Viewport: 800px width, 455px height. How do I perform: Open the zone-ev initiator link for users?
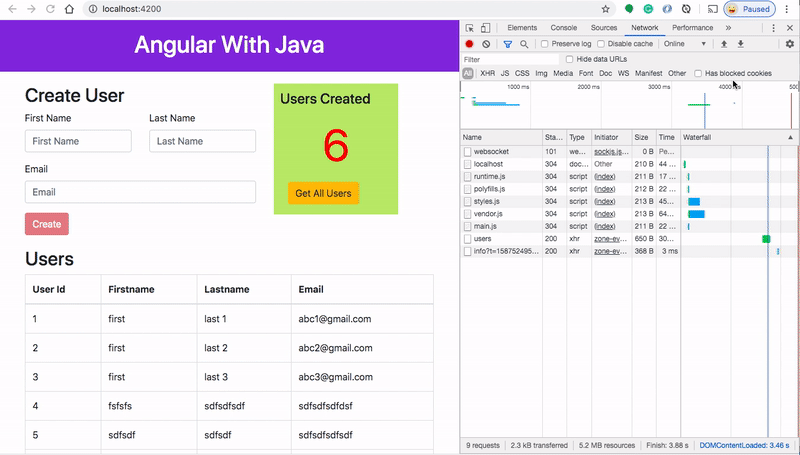610,239
